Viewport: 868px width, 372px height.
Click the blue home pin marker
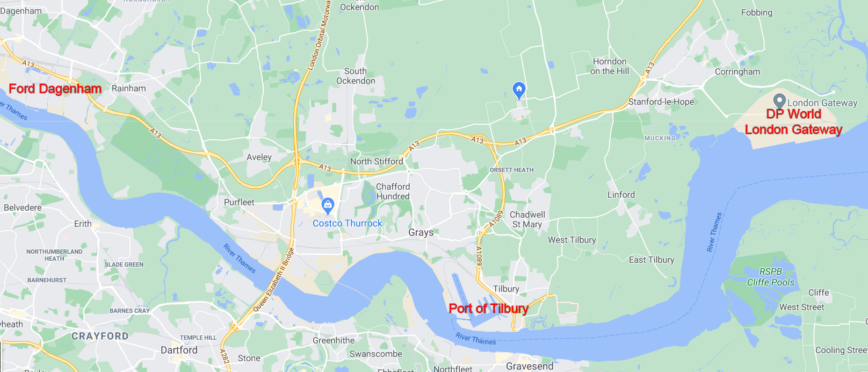coord(519,90)
